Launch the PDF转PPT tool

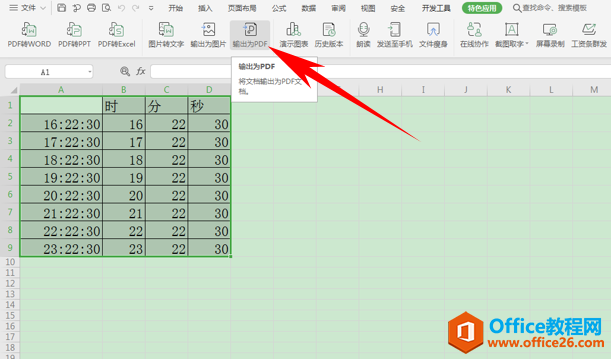coord(74,35)
